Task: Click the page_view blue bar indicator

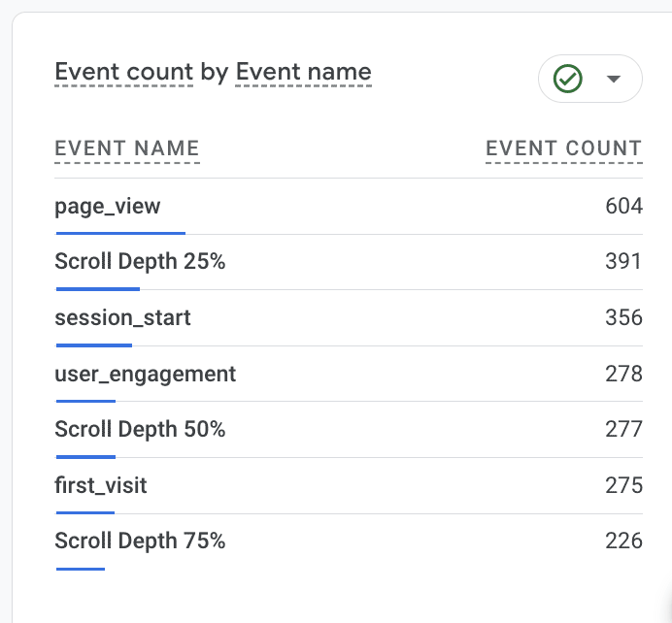Action: tap(120, 233)
